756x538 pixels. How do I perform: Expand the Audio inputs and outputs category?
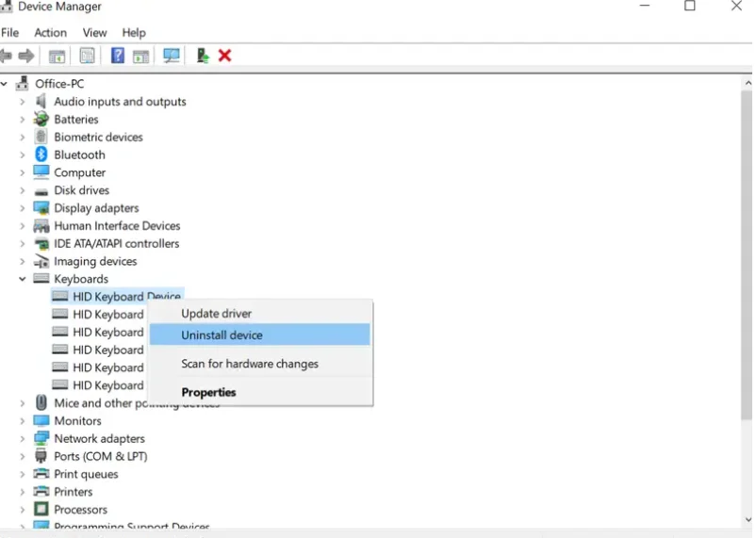pyautogui.click(x=23, y=102)
